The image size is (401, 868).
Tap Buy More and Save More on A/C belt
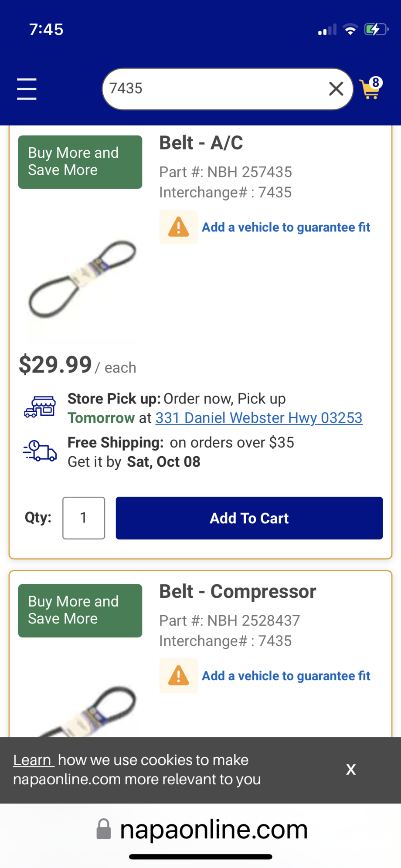click(80, 162)
